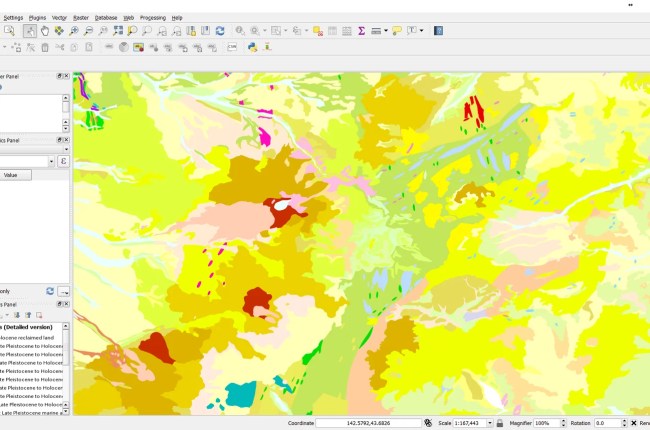Show Statistical Summary sigma icon

coord(361,31)
